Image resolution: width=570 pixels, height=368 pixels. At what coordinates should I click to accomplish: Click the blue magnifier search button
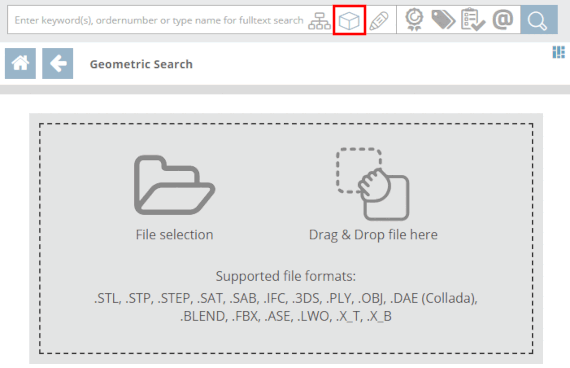[x=539, y=20]
